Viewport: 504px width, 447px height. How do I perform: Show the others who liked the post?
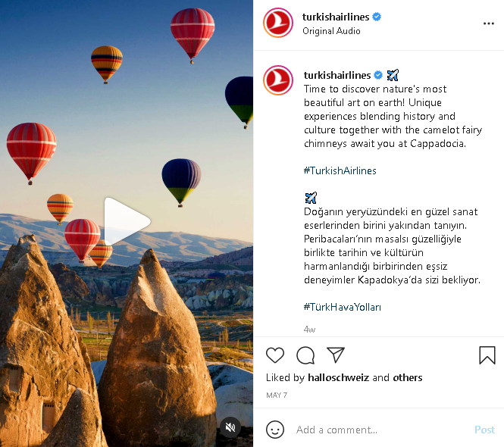(407, 377)
